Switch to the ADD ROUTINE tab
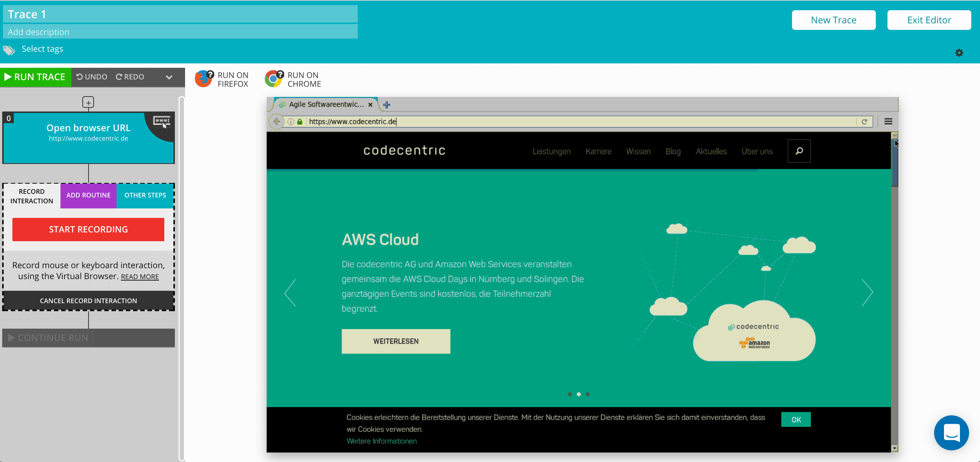The image size is (980, 462). pos(88,195)
